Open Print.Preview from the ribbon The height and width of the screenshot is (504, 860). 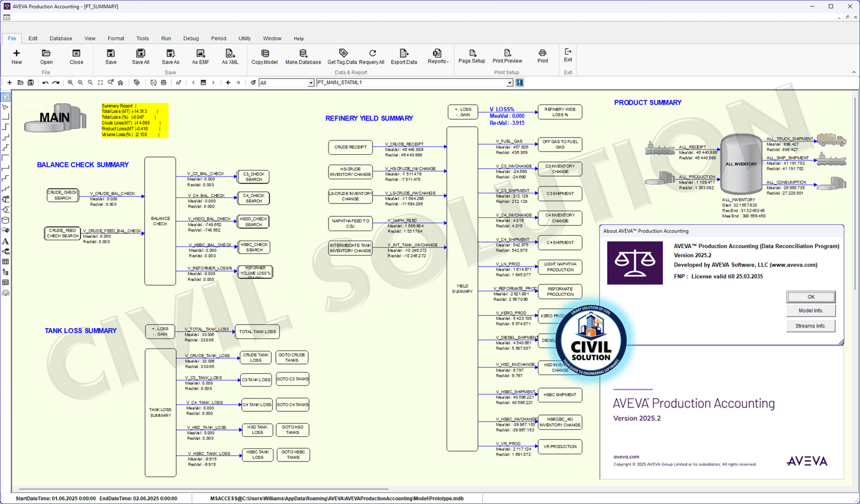coord(507,56)
